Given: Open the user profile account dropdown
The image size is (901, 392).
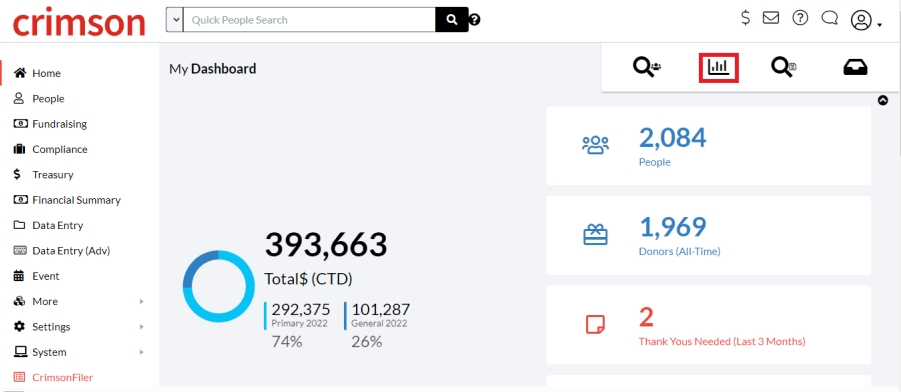Looking at the screenshot, I should tap(866, 21).
